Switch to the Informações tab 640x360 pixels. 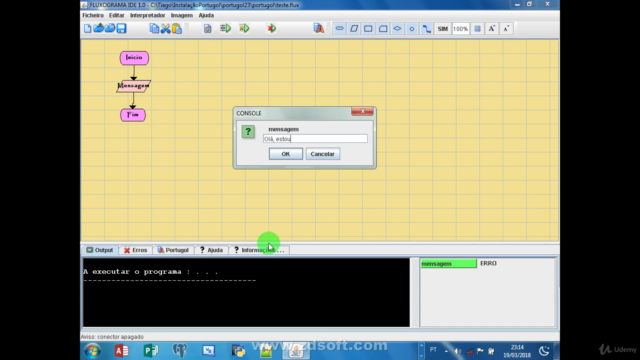[x=259, y=250]
